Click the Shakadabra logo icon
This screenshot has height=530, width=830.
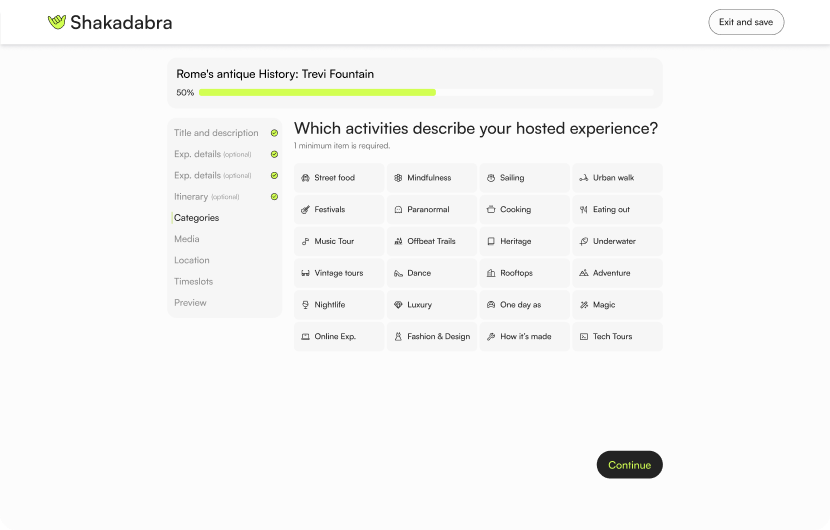(x=57, y=22)
